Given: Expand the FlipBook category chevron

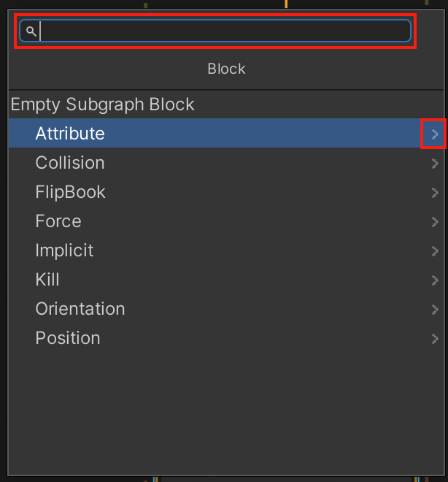Looking at the screenshot, I should 434,193.
